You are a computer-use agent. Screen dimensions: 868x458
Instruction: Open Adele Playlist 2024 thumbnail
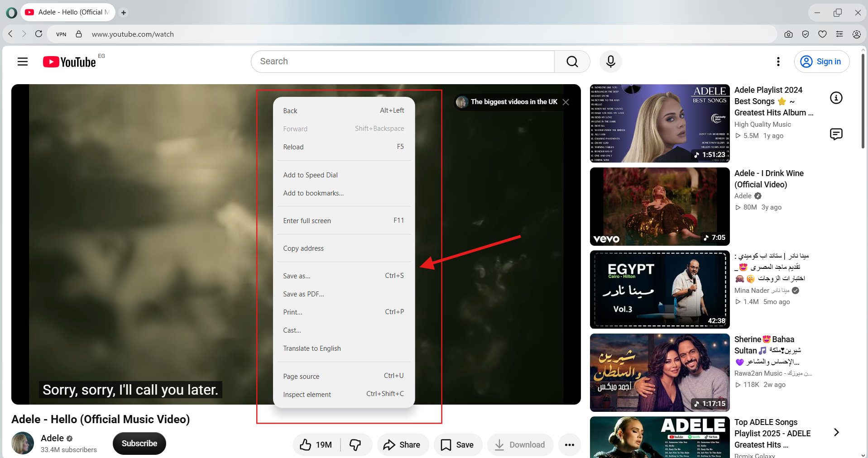click(660, 124)
